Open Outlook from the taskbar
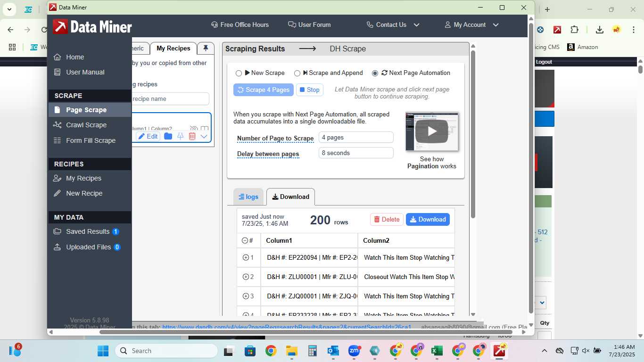644x362 pixels. pos(333,351)
